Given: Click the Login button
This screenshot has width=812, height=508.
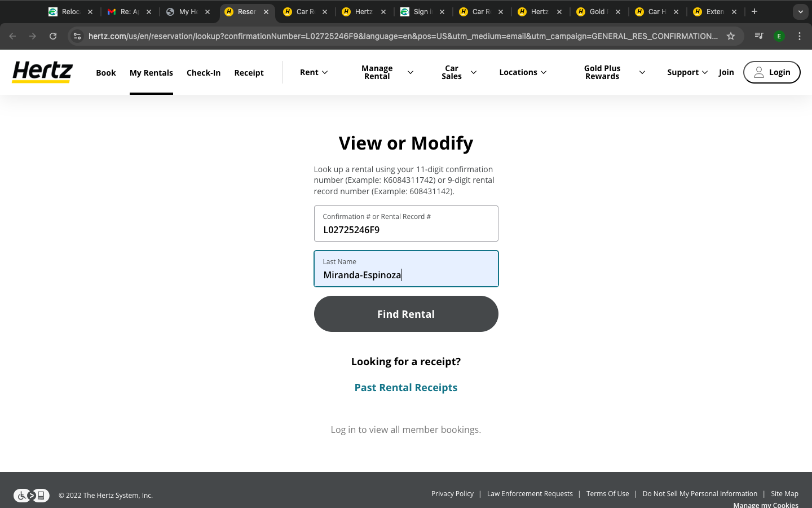Looking at the screenshot, I should (x=771, y=72).
